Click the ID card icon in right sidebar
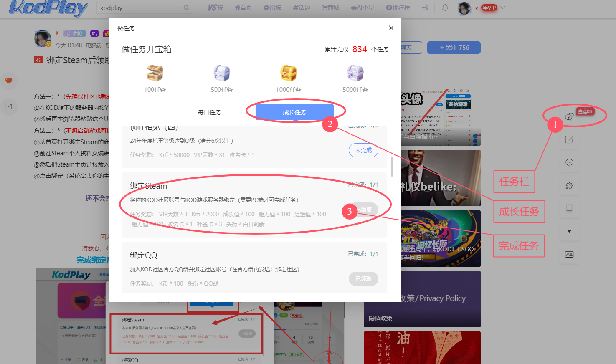Viewport: 616px width, 364px height. coord(569,254)
